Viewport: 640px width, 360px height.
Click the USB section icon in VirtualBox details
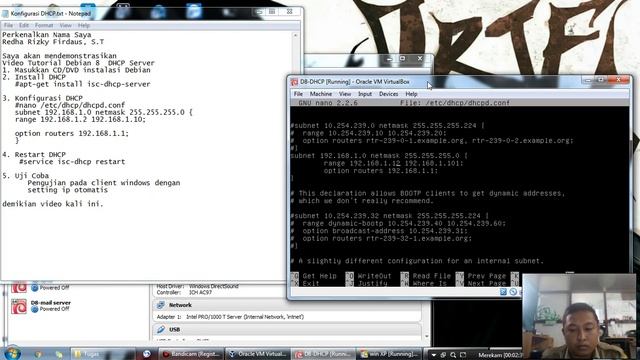coord(161,329)
